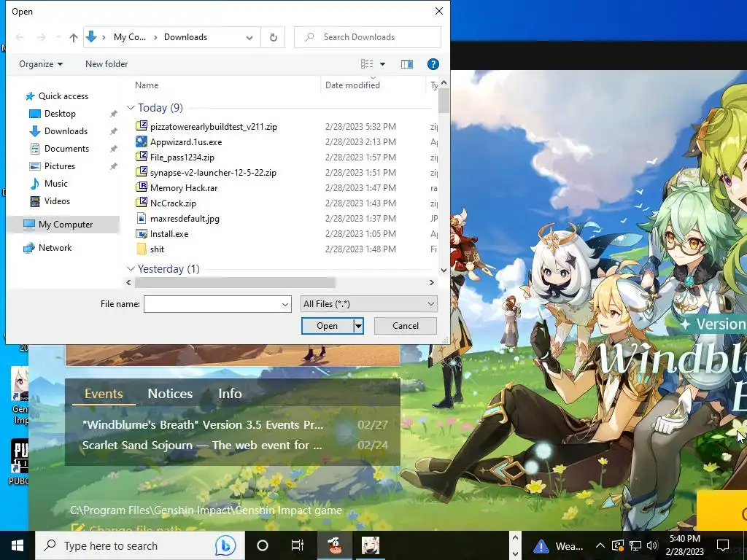Collapse the Yesterday (1) group

131,269
